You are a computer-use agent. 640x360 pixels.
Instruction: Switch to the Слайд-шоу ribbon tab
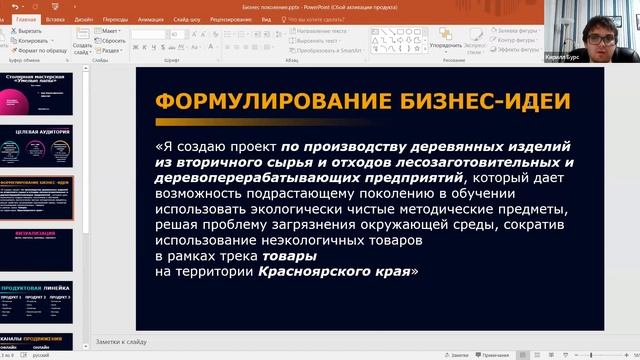187,19
